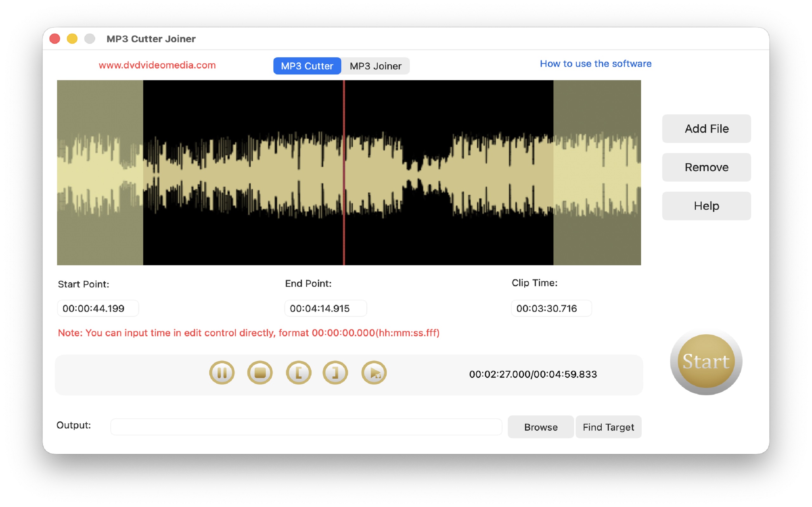Screen dimensions: 812x507
Task: Click Find Target to locate output
Action: pos(608,427)
